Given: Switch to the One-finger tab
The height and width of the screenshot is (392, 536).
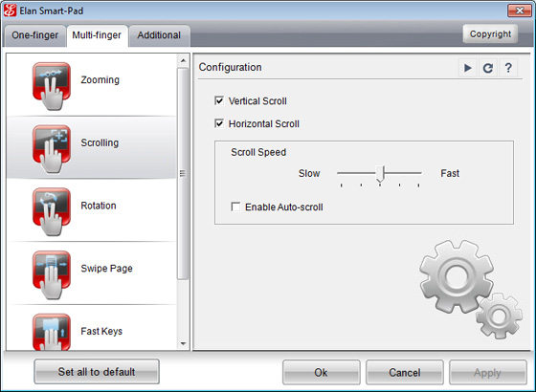Looking at the screenshot, I should [x=34, y=35].
